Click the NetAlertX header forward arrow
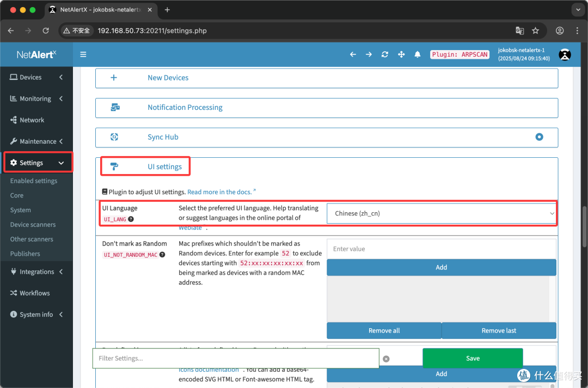Viewport: 588px width, 388px height. coord(369,54)
